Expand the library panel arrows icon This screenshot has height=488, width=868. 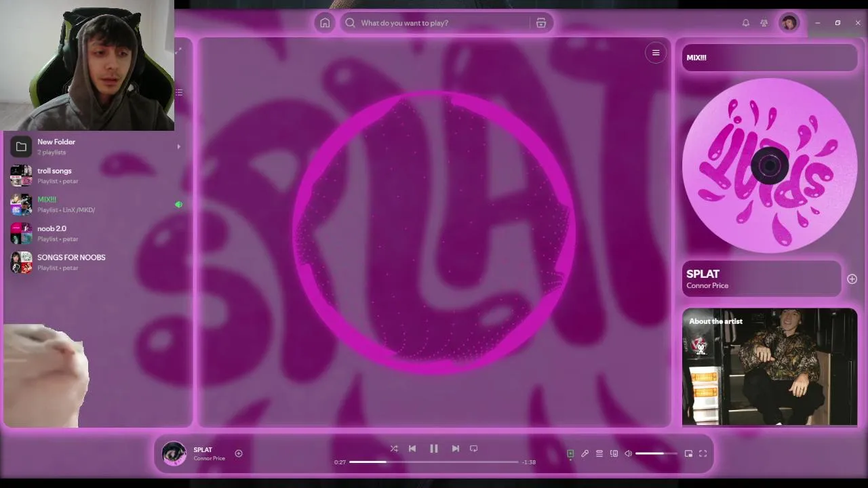(178, 51)
